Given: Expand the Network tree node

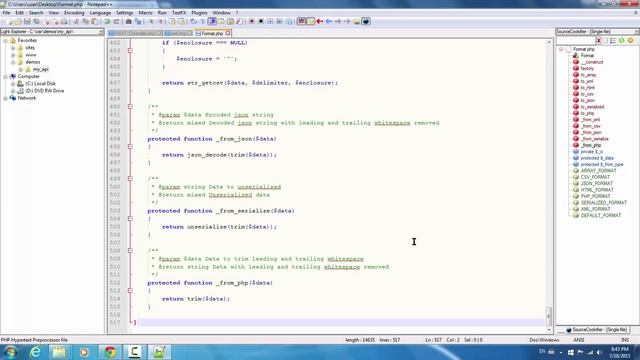Looking at the screenshot, I should (x=5, y=98).
